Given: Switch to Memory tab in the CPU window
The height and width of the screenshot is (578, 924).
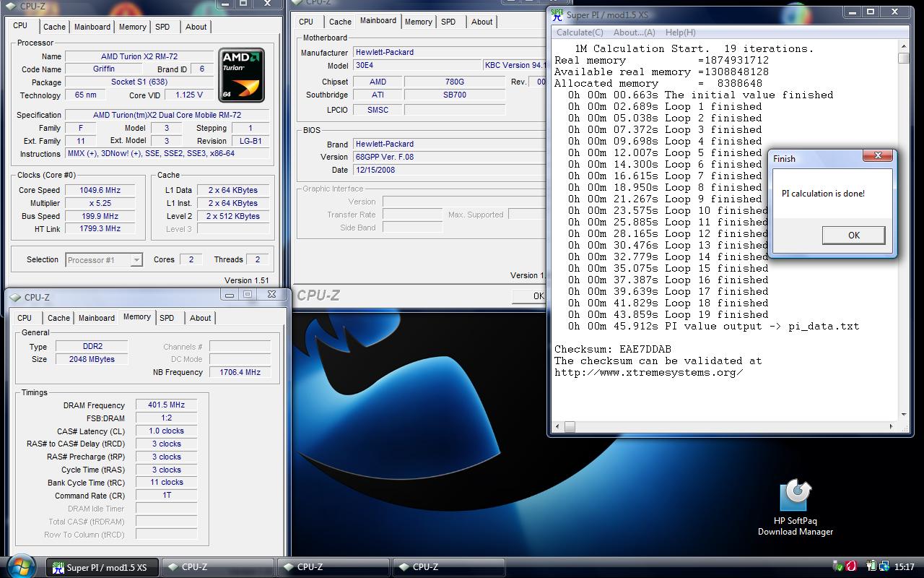Looking at the screenshot, I should 133,27.
